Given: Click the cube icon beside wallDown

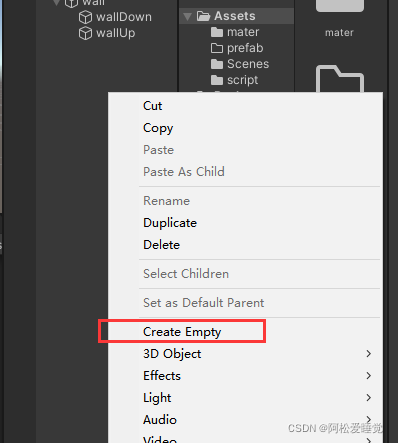Looking at the screenshot, I should point(85,17).
